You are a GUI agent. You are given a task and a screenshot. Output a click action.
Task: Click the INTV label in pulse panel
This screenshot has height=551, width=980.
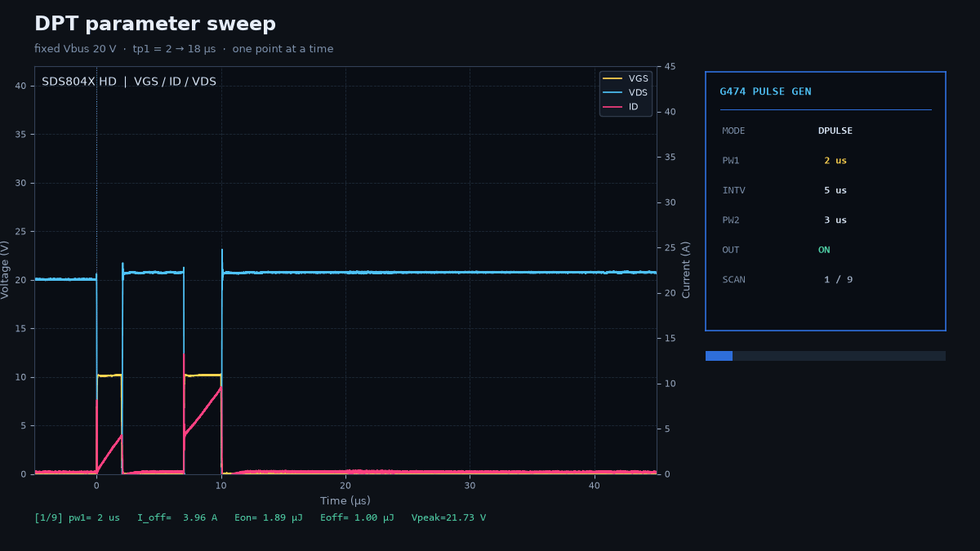tap(733, 191)
